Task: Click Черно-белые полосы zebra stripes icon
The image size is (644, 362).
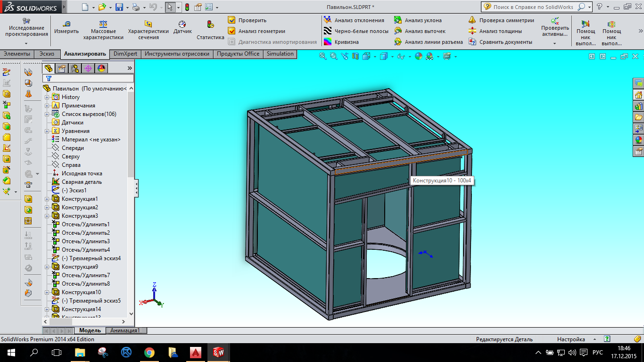Action: (328, 31)
